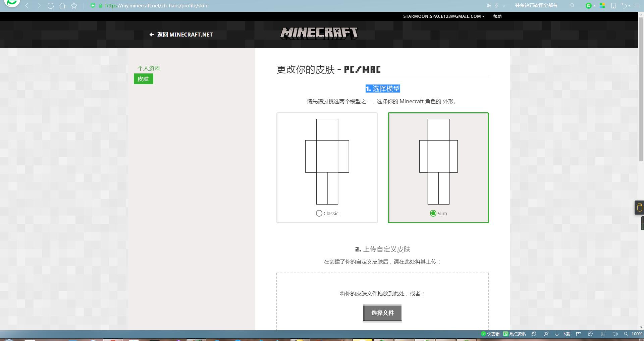644x341 pixels.
Task: Click the 选择文件 choose file button
Action: pyautogui.click(x=382, y=313)
